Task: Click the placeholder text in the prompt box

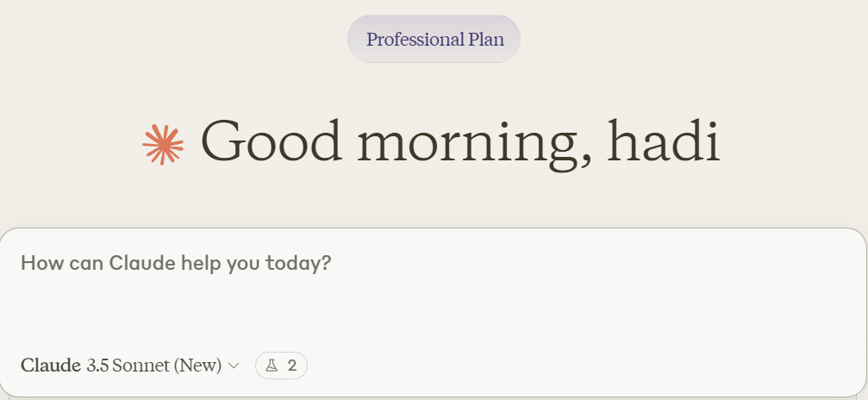Action: coord(176,263)
